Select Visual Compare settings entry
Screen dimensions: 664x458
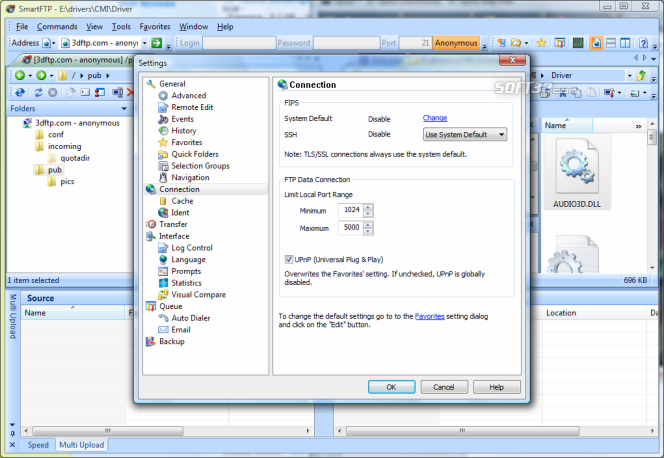tap(198, 295)
